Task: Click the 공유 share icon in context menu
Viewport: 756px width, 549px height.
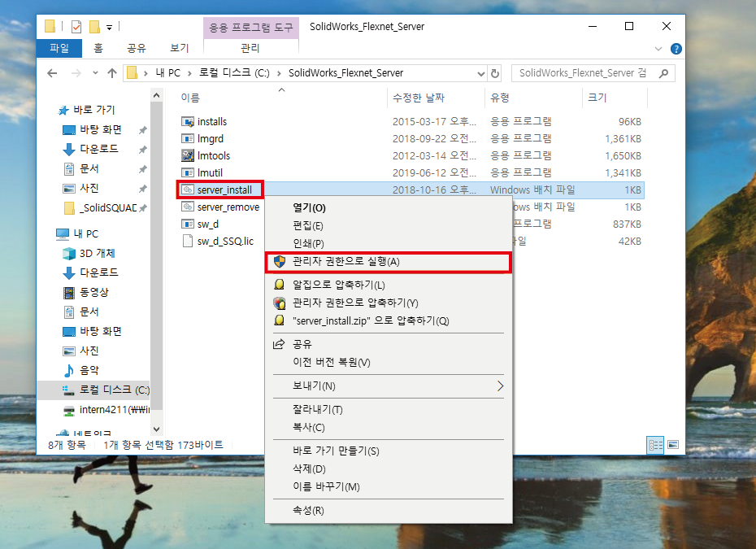Action: pyautogui.click(x=279, y=345)
